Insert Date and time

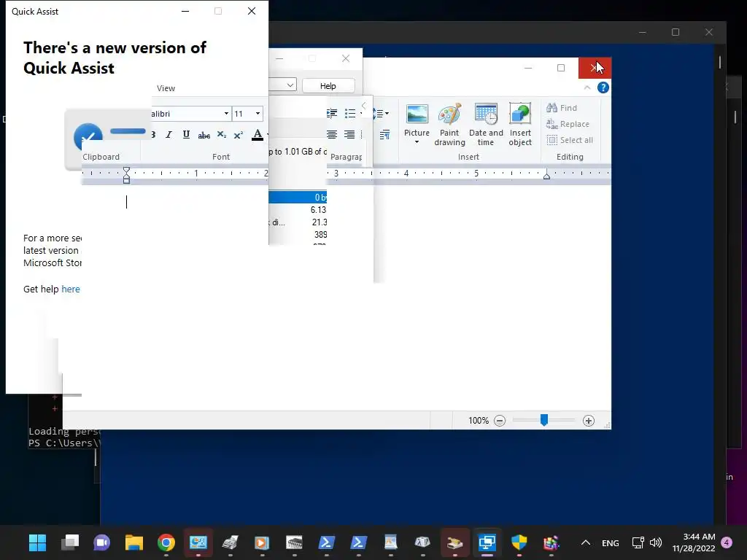click(486, 125)
